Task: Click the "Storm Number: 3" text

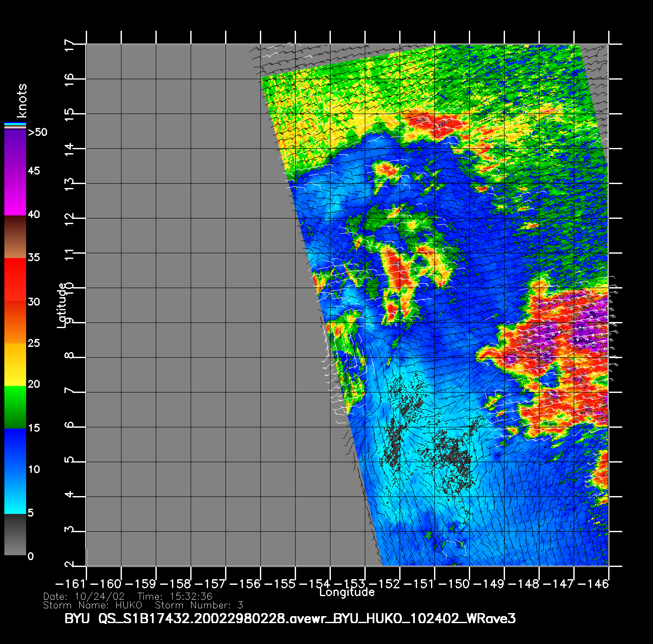Action: click(199, 605)
